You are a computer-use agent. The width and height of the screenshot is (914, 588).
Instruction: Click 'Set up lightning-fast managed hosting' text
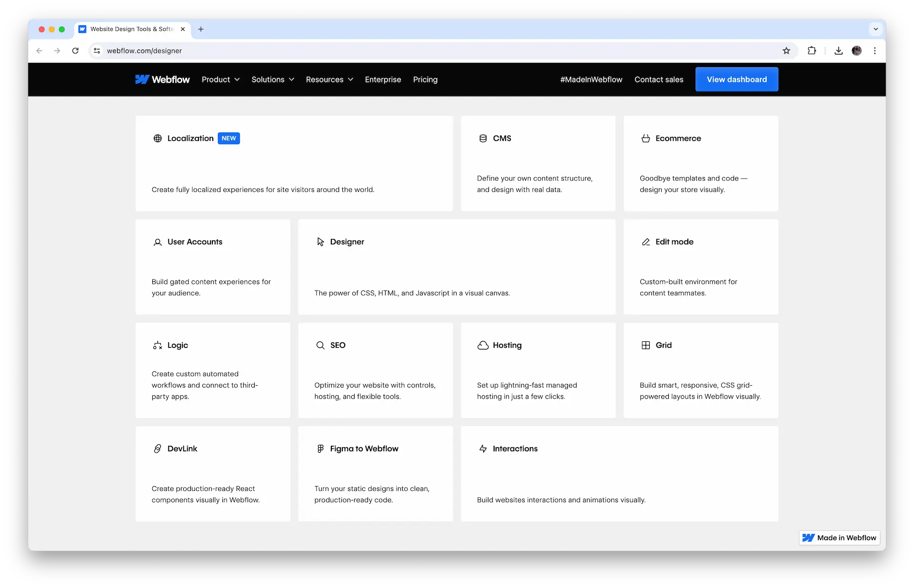click(527, 391)
